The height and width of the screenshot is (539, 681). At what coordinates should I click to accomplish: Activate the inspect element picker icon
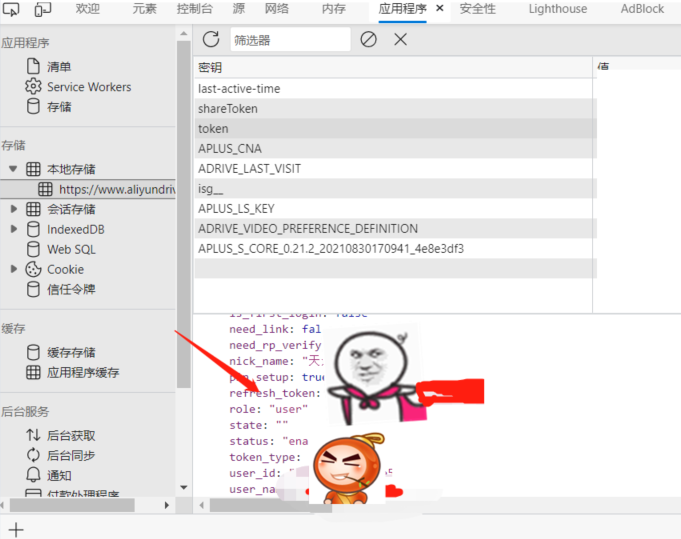(x=10, y=9)
